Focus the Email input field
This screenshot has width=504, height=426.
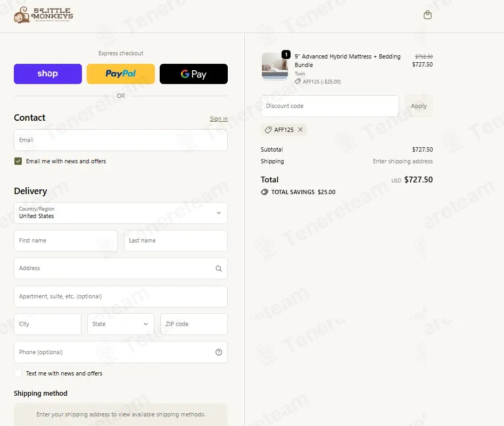click(120, 140)
